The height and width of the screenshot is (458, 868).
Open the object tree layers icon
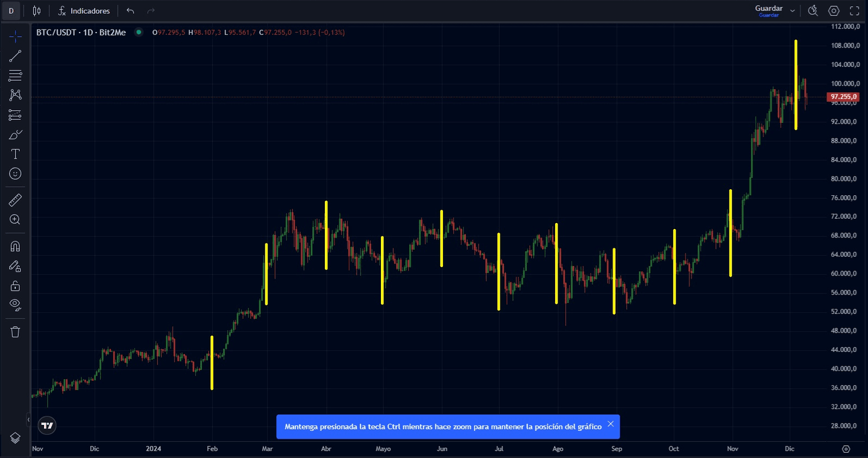pos(15,438)
